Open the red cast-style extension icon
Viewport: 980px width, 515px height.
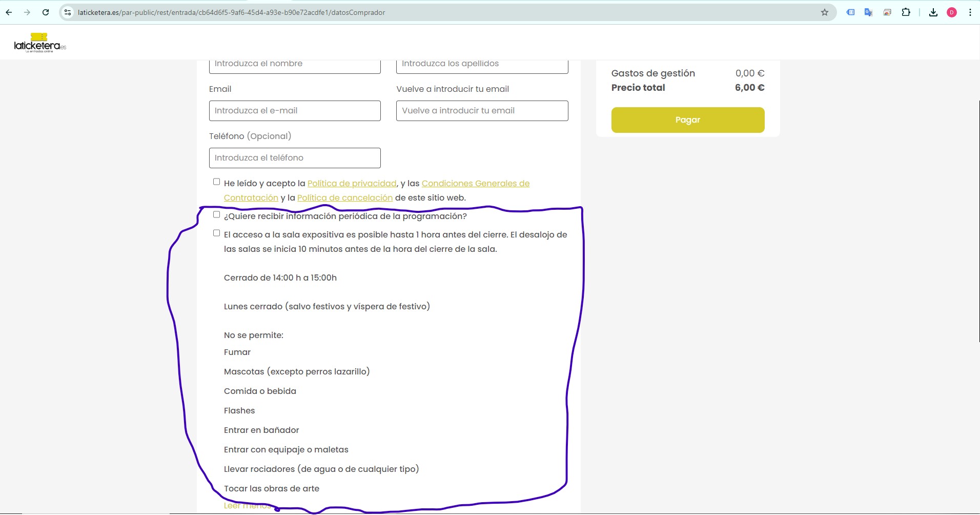(x=887, y=12)
